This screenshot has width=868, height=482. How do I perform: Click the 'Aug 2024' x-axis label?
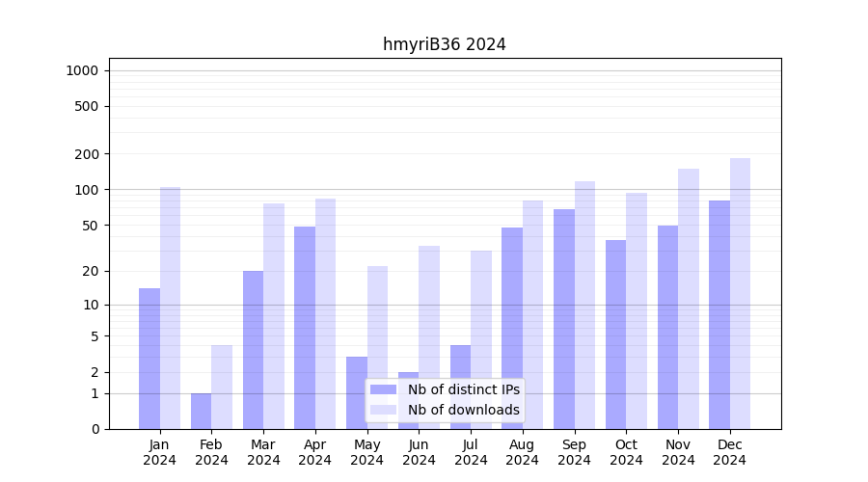523,452
